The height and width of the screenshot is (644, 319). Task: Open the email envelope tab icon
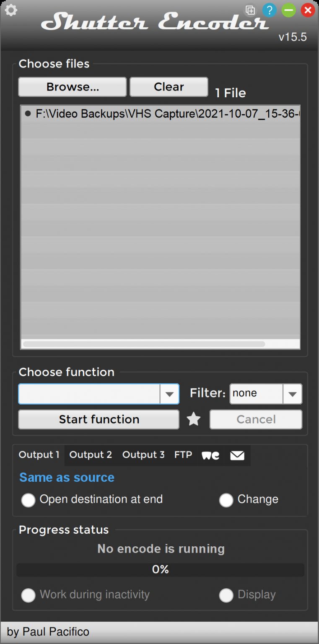coord(237,455)
